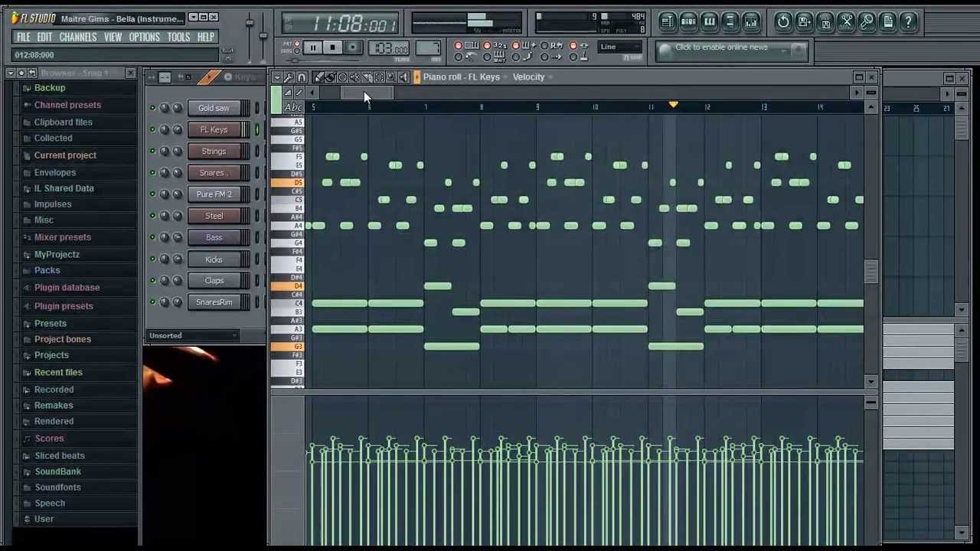Viewport: 980px width, 551px height.
Task: Choose the Select tool in piano roll toolbar
Action: click(x=379, y=77)
